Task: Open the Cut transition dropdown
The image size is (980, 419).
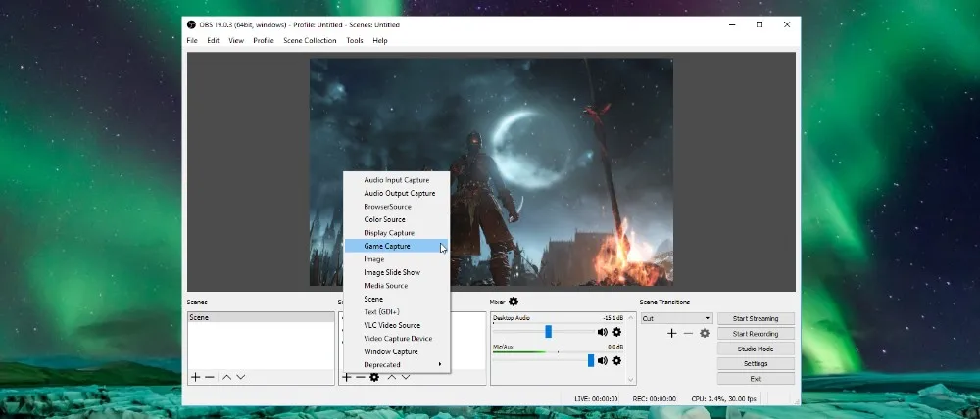Action: click(676, 318)
